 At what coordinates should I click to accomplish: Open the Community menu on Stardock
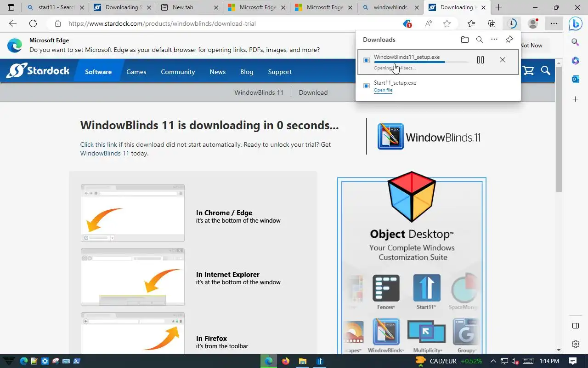[178, 72]
